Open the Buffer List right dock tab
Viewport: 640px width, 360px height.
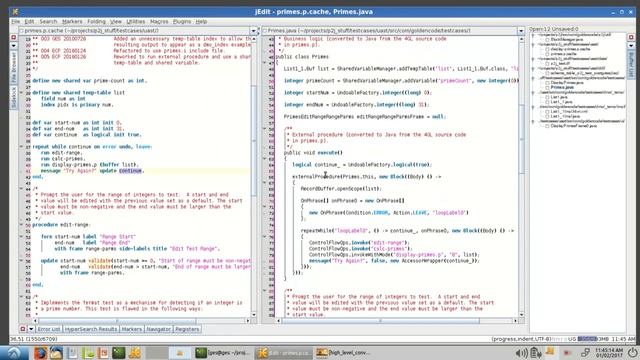pyautogui.click(x=631, y=64)
